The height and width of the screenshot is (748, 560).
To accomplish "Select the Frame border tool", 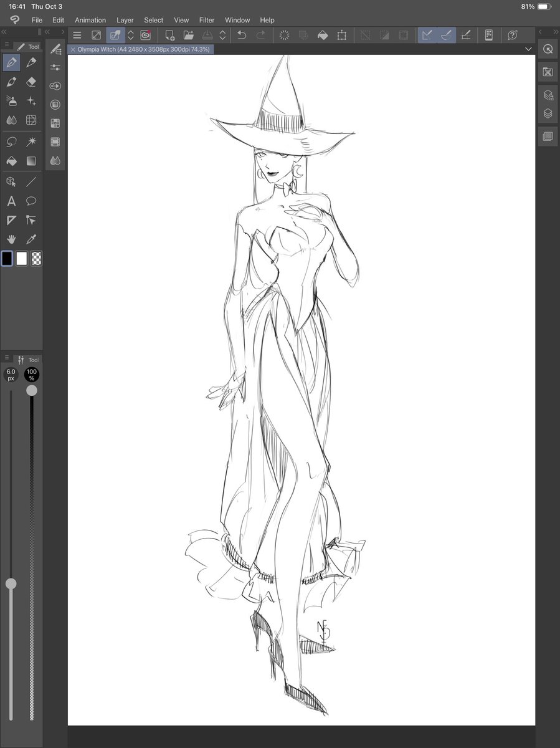I will [x=31, y=120].
